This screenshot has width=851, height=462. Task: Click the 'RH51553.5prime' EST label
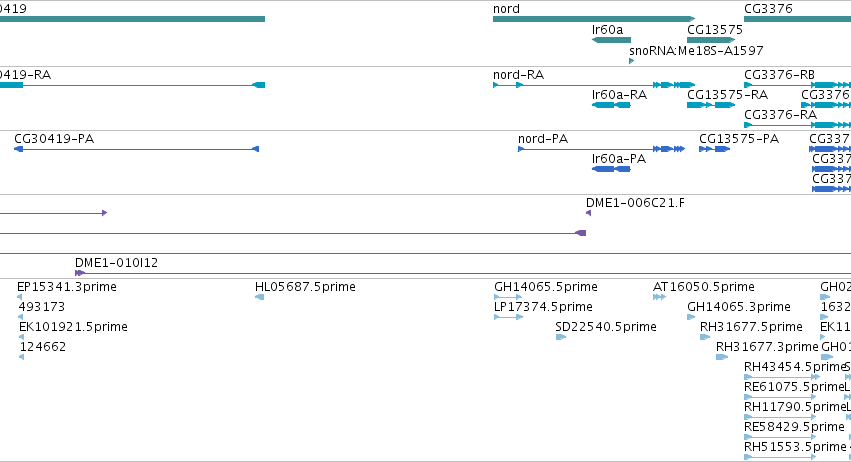[x=795, y=447]
